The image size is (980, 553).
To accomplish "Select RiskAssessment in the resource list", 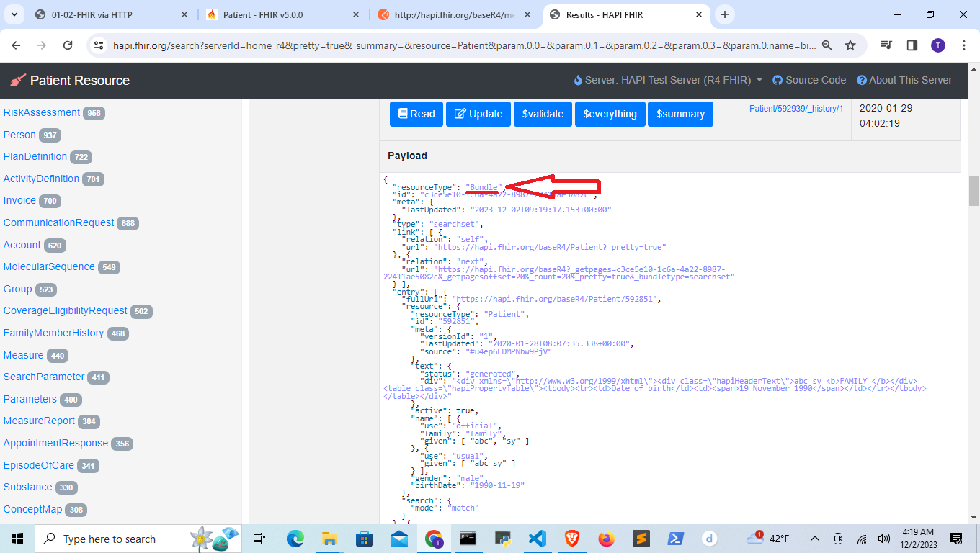I will point(42,112).
